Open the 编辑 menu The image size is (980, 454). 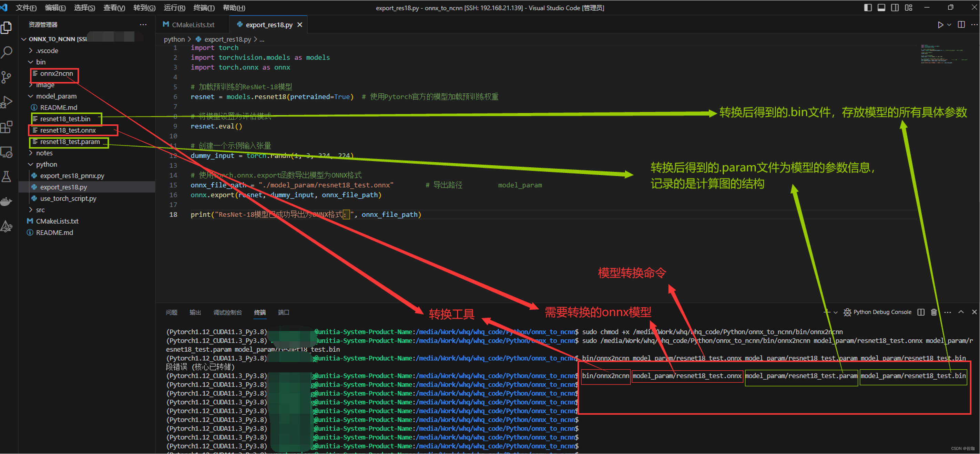click(x=55, y=8)
